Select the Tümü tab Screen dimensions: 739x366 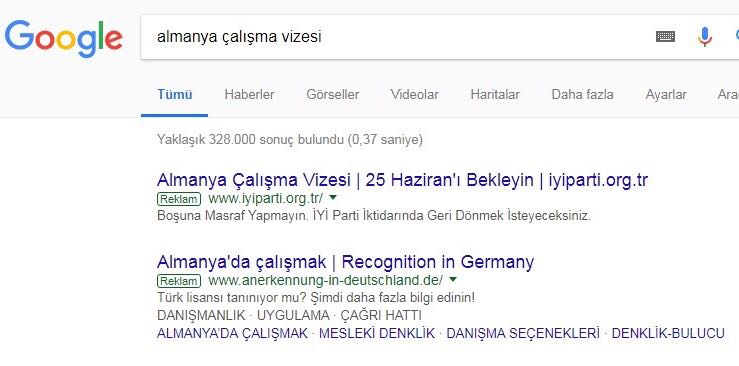(x=175, y=95)
